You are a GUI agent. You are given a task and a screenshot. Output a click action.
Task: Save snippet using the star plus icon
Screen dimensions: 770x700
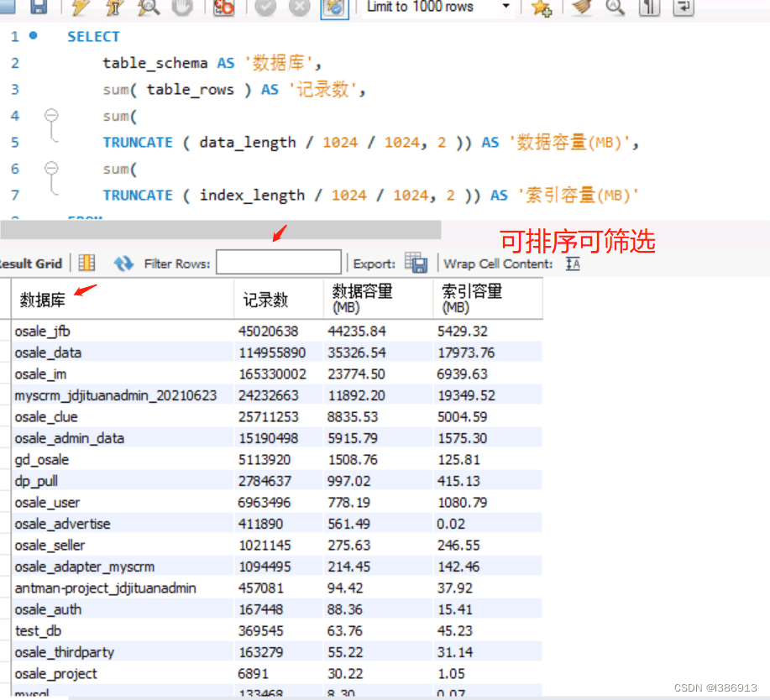(541, 7)
